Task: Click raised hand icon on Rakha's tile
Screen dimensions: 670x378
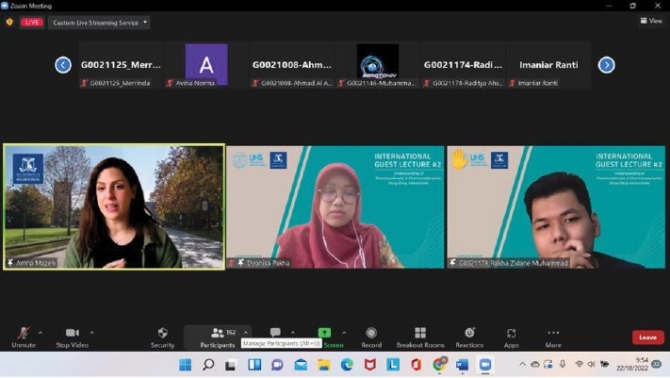Action: point(460,159)
